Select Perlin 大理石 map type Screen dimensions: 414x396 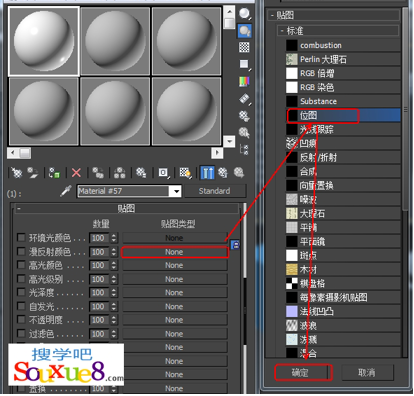(343, 60)
